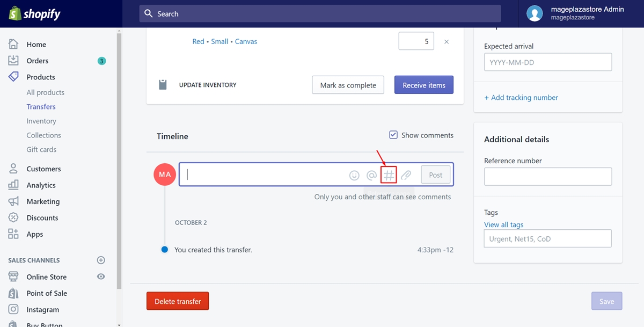The image size is (644, 327).
Task: Select Transfers in sidebar
Action: click(x=41, y=107)
